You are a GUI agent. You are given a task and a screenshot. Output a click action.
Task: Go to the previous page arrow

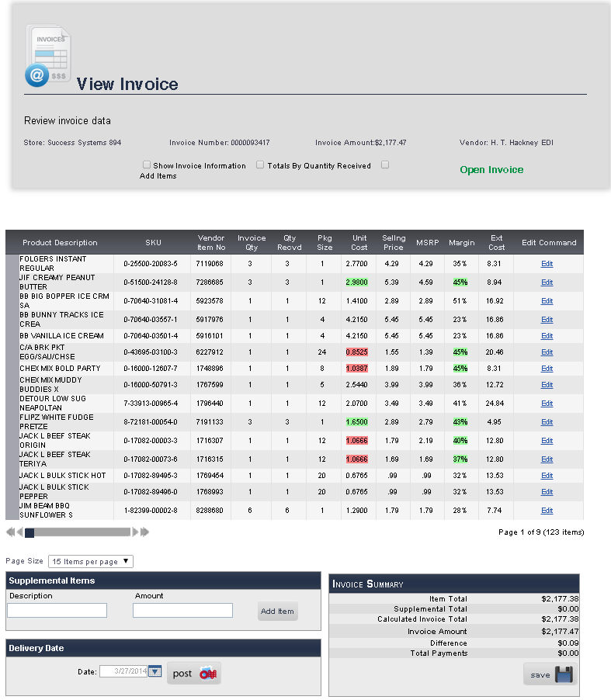point(19,532)
